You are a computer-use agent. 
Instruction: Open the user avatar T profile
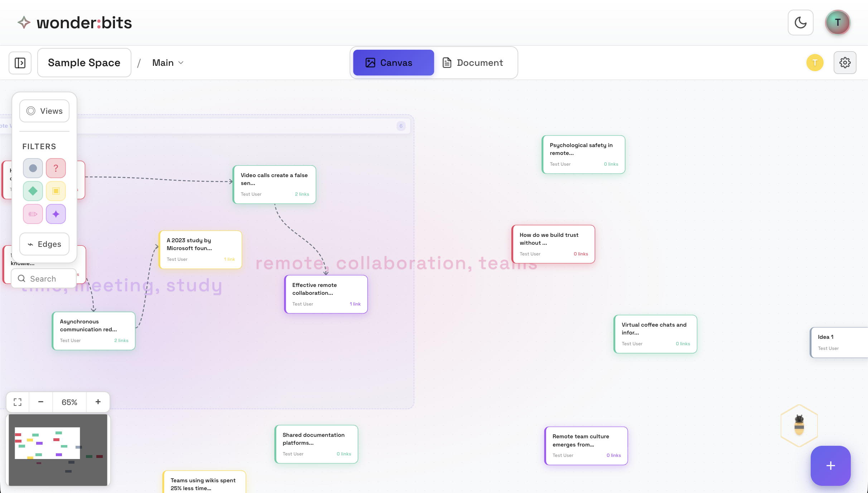point(838,23)
